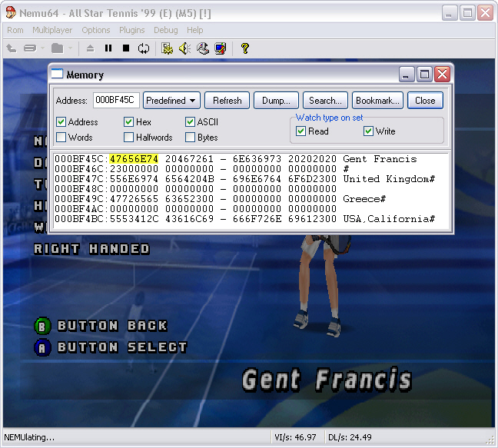Click the Memory window title icon

tap(57, 74)
